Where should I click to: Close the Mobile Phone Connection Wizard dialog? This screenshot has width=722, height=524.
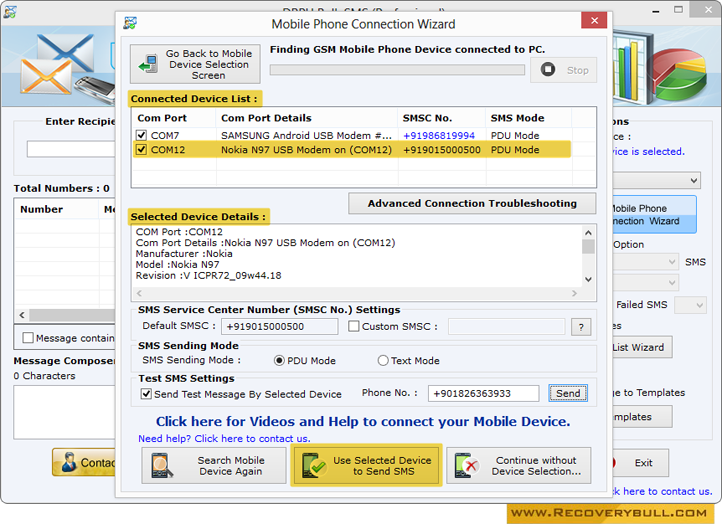pos(594,21)
